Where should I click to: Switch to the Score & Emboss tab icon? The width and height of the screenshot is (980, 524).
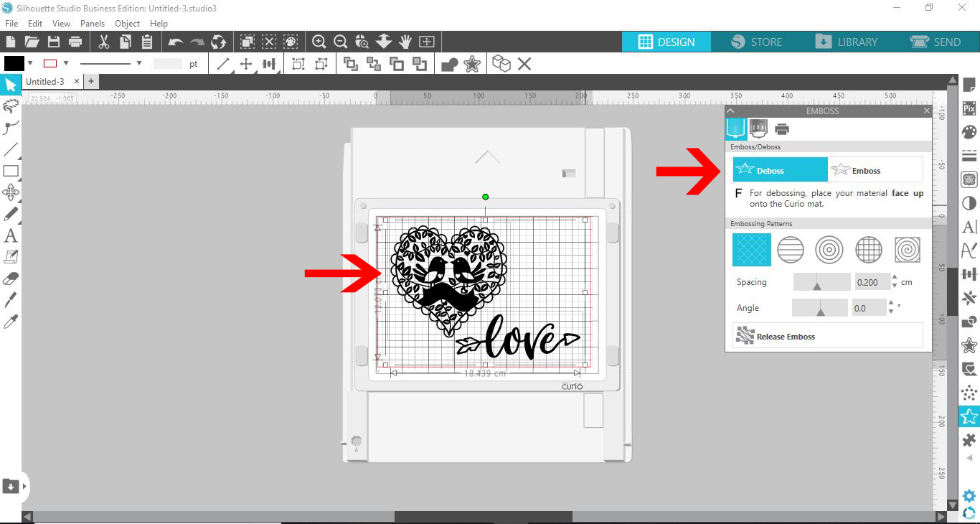tap(758, 129)
